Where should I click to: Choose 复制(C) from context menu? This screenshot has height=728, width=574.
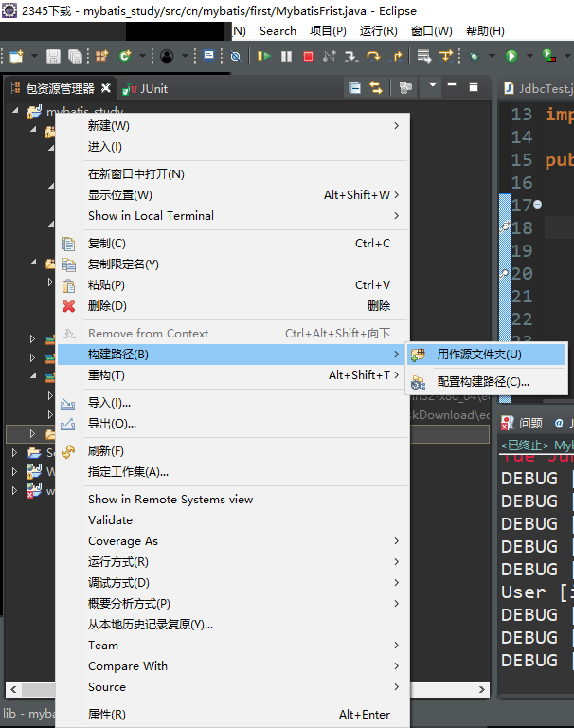click(233, 244)
